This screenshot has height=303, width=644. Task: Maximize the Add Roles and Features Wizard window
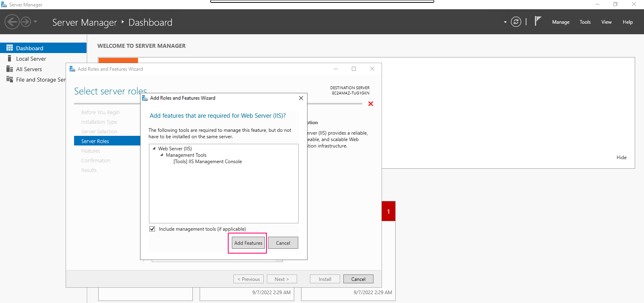point(354,69)
